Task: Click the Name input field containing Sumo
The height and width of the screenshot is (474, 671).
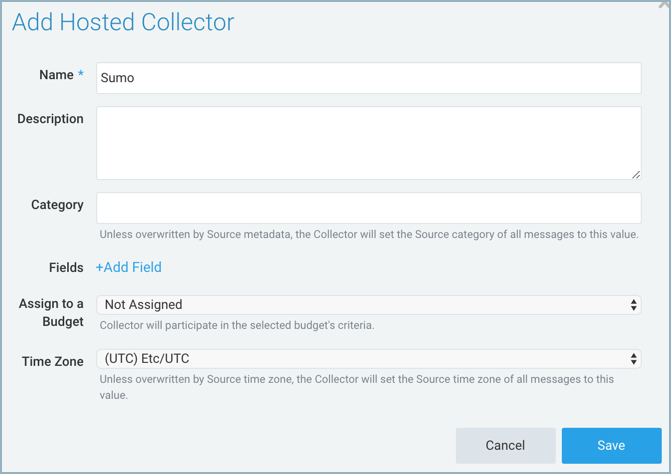Action: (368, 78)
